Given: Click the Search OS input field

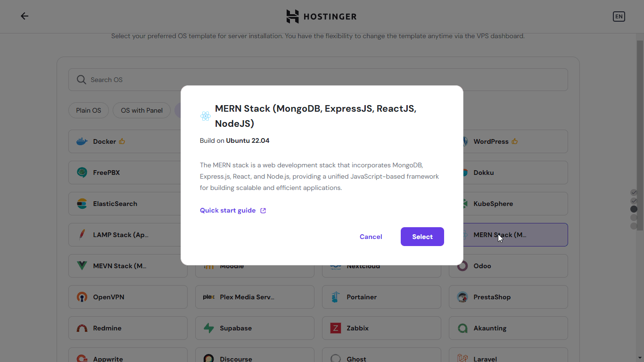Looking at the screenshot, I should click(x=318, y=80).
